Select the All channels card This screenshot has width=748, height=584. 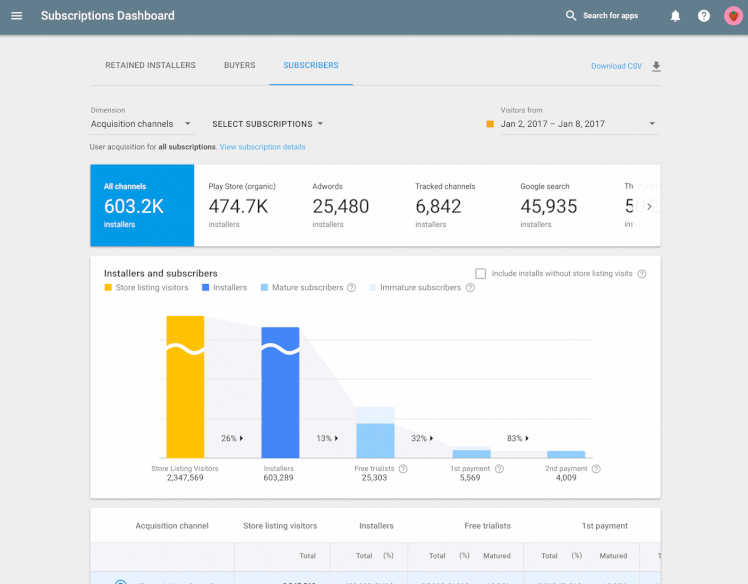tap(142, 205)
